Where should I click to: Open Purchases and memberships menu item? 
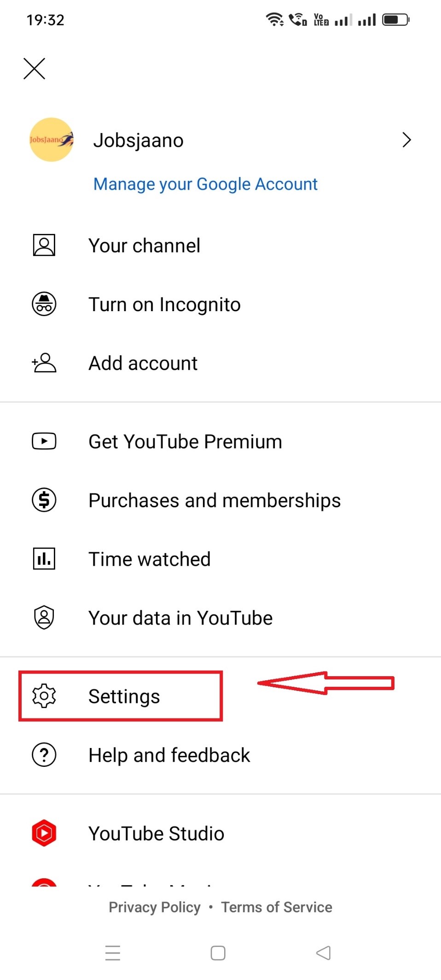click(x=215, y=500)
